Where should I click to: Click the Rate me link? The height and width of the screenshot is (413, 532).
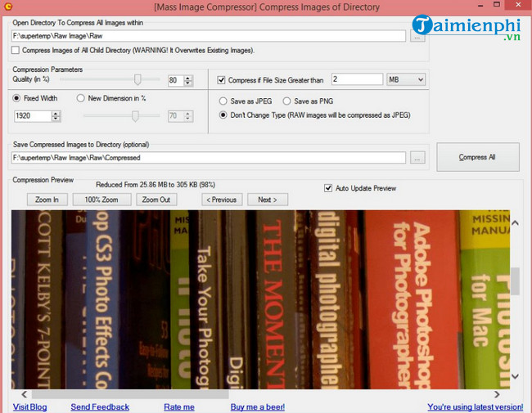[x=179, y=407]
